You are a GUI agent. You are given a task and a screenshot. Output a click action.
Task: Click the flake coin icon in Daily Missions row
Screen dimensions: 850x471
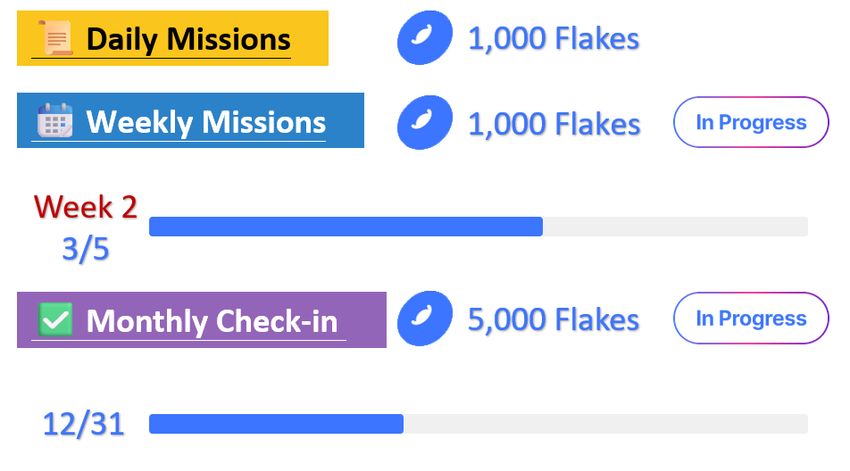coord(422,40)
